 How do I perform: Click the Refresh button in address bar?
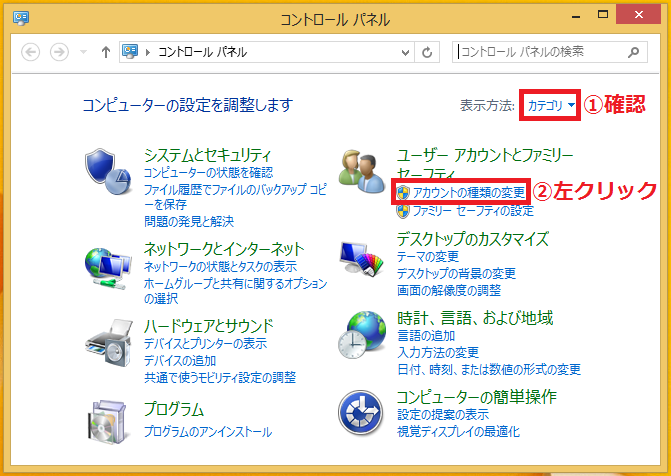427,52
